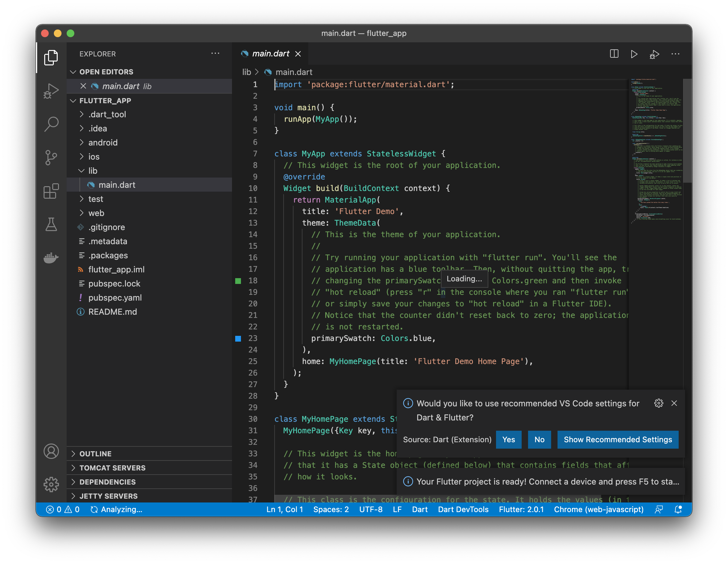Change language mode from Dart
The height and width of the screenshot is (564, 728).
click(420, 509)
